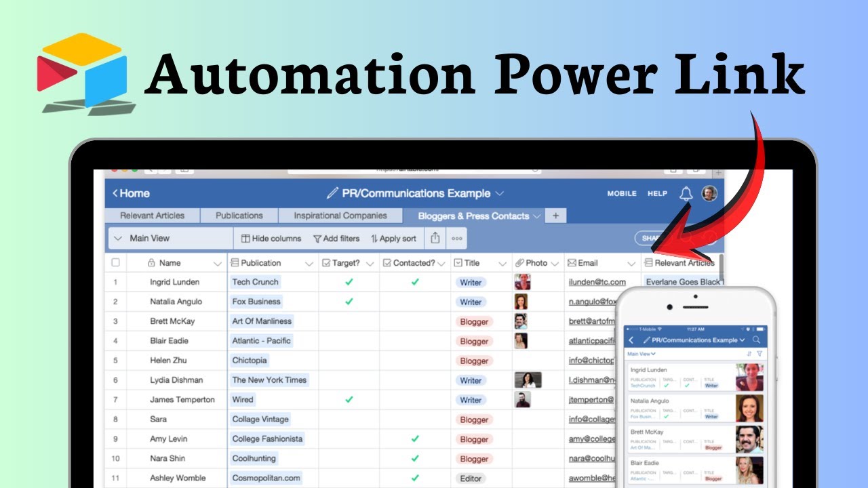Open the ilunden@tc.com email link
Image resolution: width=868 pixels, height=488 pixels.
pos(597,283)
